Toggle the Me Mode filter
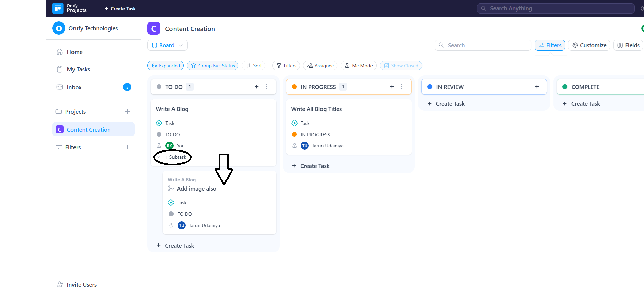Screen dimensions: 644x292 click(358, 66)
